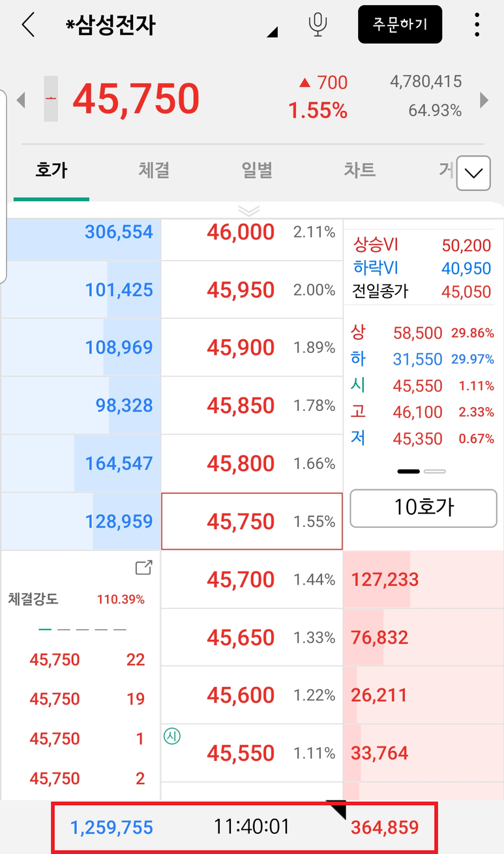Tap the trade strength page indicator dashes
Viewport: 504px width, 854px height.
point(83,630)
